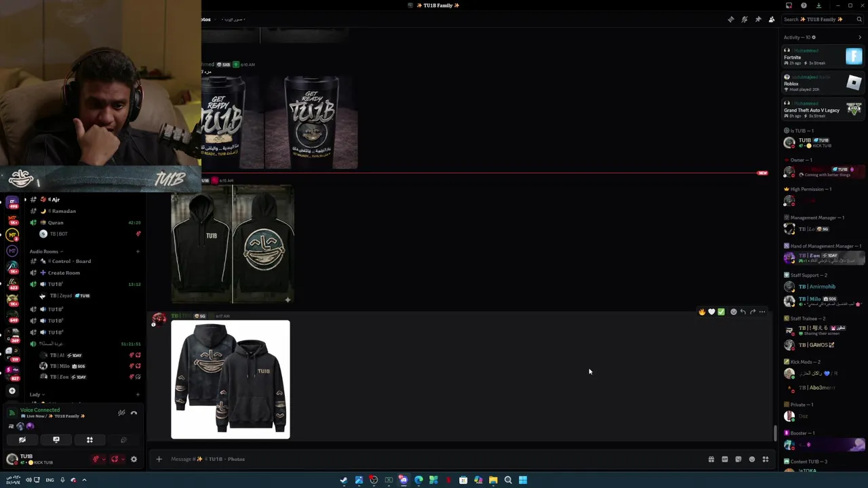
Task: Open the black hoodie front-back image
Action: (232, 245)
